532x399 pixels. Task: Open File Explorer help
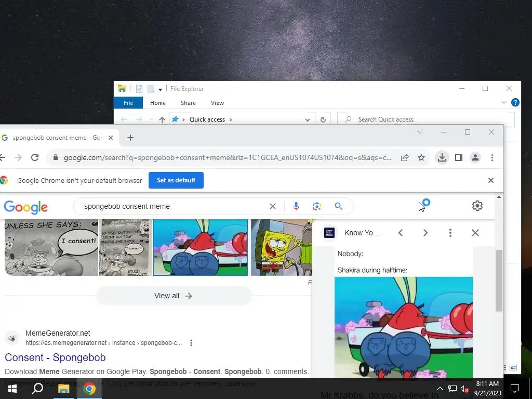[515, 102]
